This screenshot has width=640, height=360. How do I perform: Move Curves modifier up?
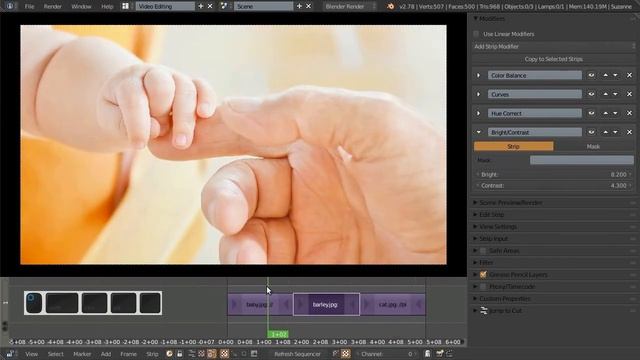605,94
